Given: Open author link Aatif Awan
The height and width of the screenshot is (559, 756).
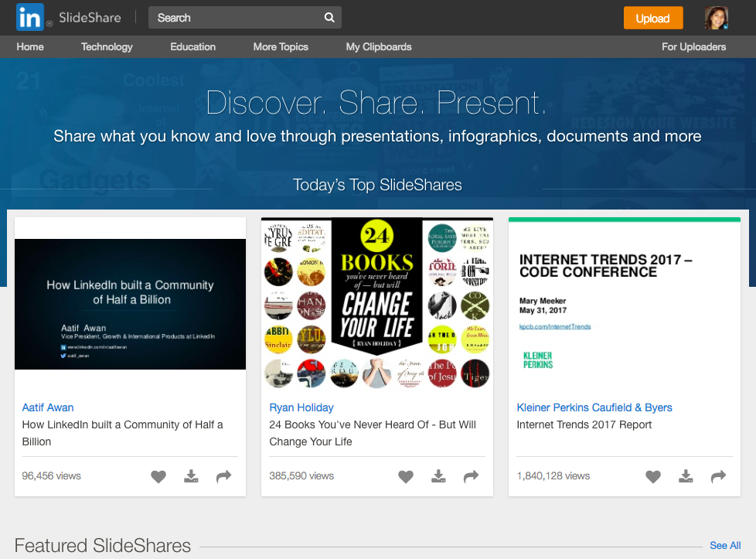Looking at the screenshot, I should pyautogui.click(x=48, y=407).
